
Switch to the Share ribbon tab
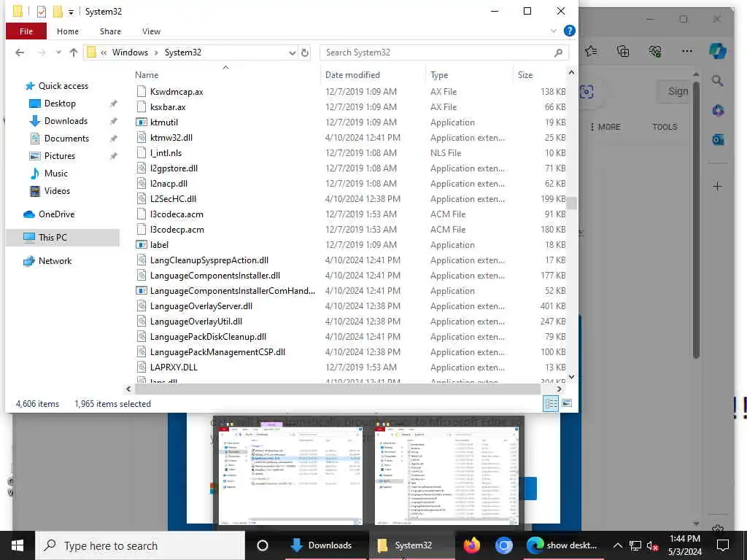[x=110, y=31]
